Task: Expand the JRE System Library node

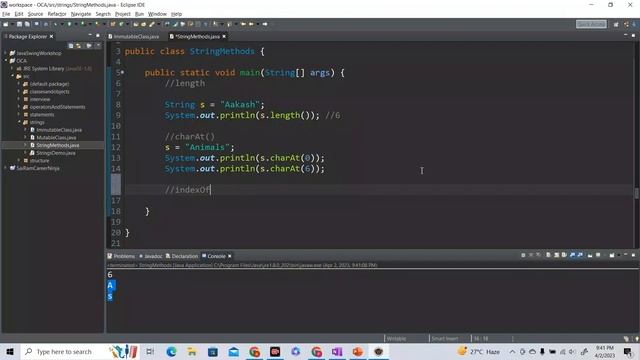Action: [x=12, y=69]
